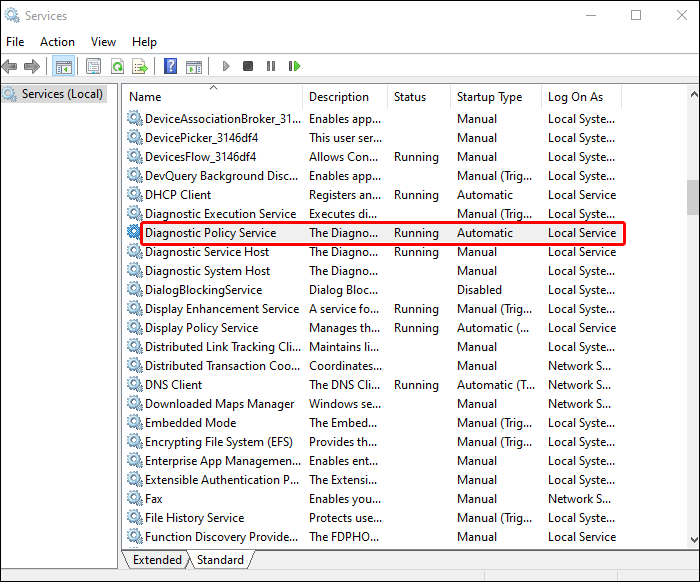Image resolution: width=700 pixels, height=582 pixels.
Task: Click 'Windows se...' description cell
Action: click(x=345, y=404)
